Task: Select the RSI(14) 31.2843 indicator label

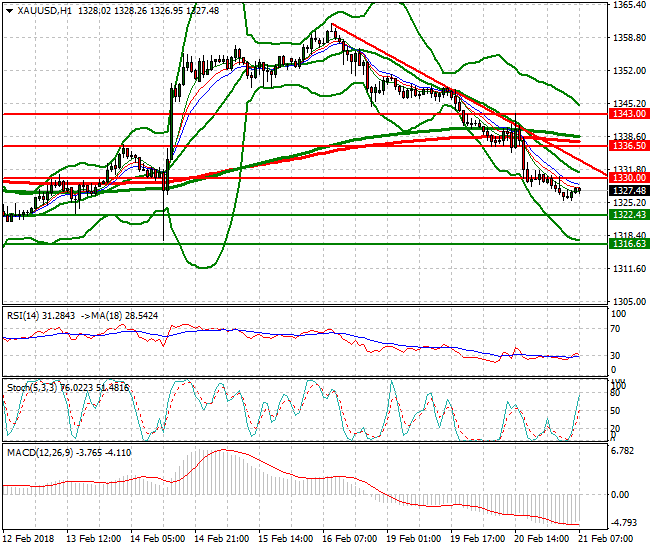Action: (x=41, y=316)
